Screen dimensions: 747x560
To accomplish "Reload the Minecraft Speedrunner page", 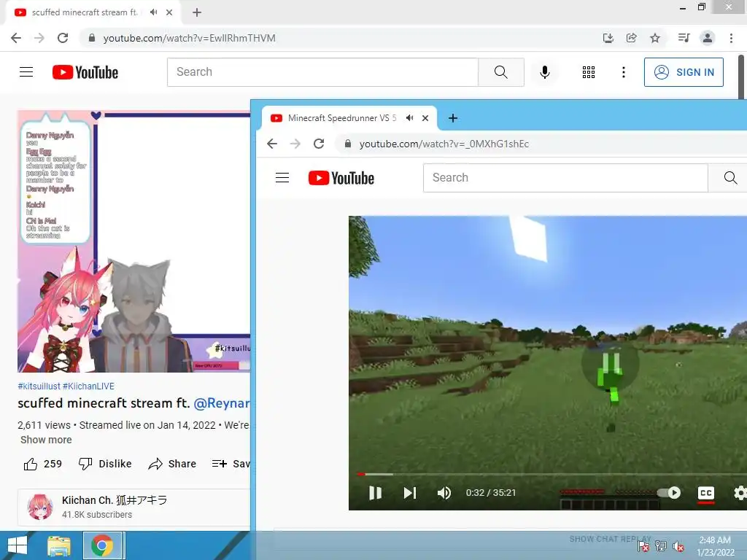I will coord(319,144).
